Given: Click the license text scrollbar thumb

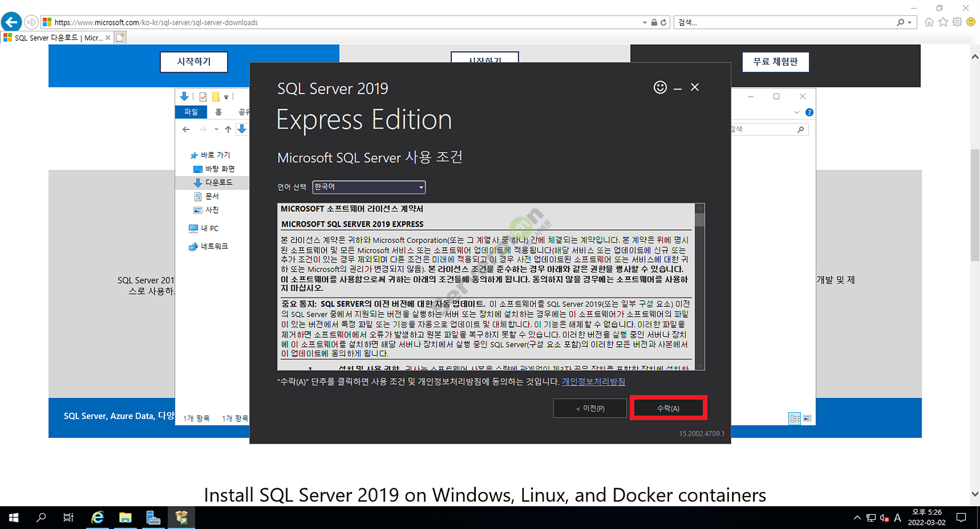Looking at the screenshot, I should tap(699, 220).
